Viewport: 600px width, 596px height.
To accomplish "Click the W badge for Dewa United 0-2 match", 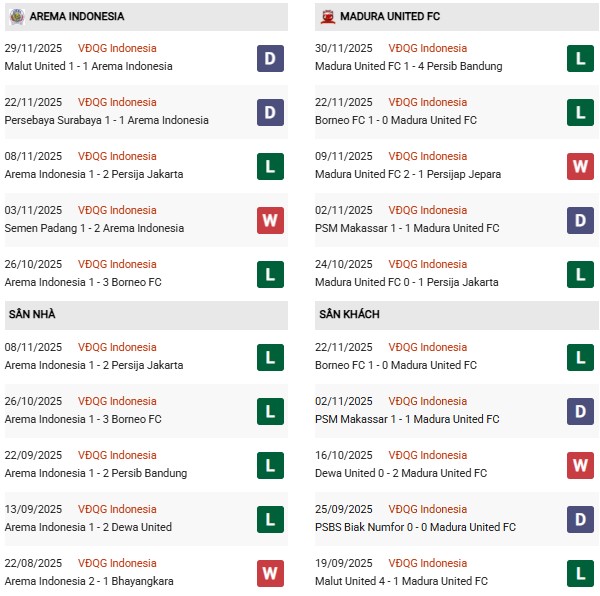I will coord(581,465).
